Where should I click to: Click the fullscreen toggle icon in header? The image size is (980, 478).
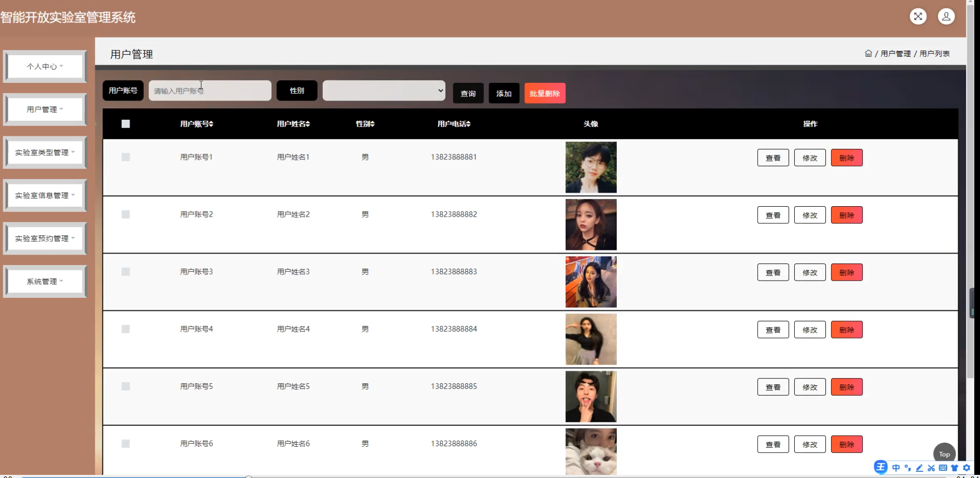(x=918, y=17)
